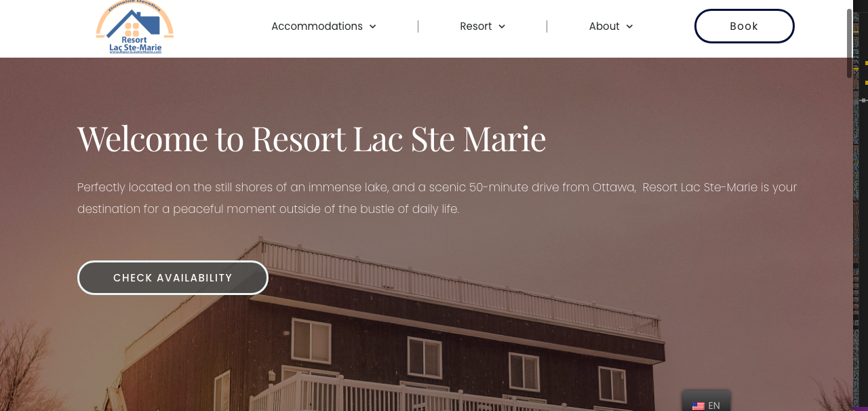The image size is (868, 411).
Task: Click the Check Availability button
Action: pyautogui.click(x=173, y=277)
